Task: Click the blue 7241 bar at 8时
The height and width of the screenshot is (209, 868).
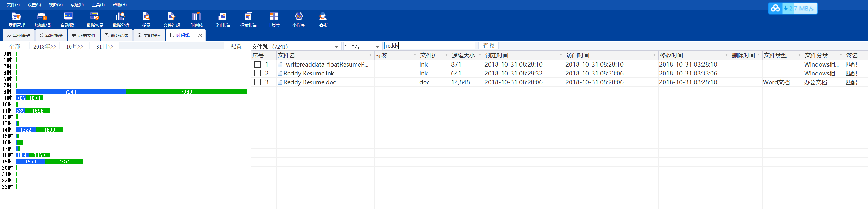Action: [x=71, y=92]
